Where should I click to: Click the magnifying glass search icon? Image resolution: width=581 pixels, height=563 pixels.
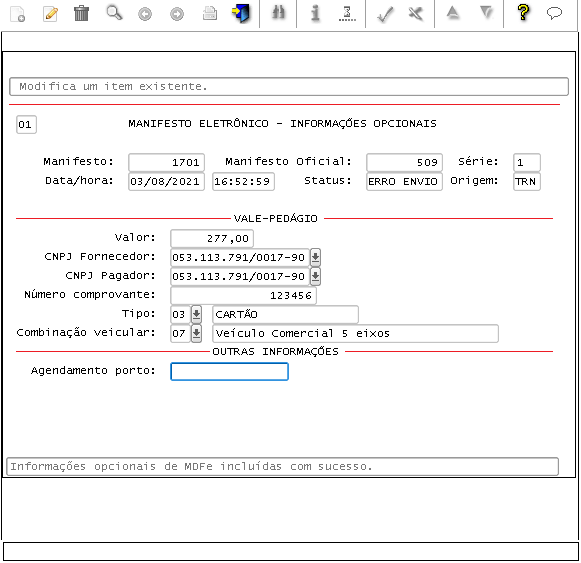pyautogui.click(x=114, y=13)
